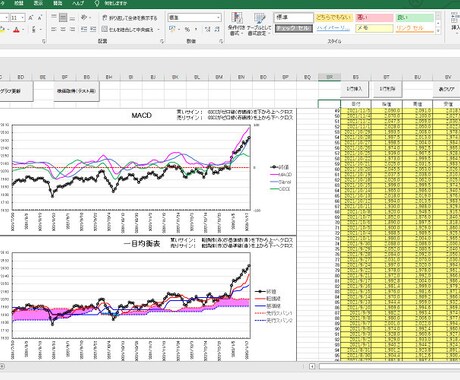Screen dimensions: 460x380
Task: Open number group dialog launcher
Action: click(x=221, y=41)
